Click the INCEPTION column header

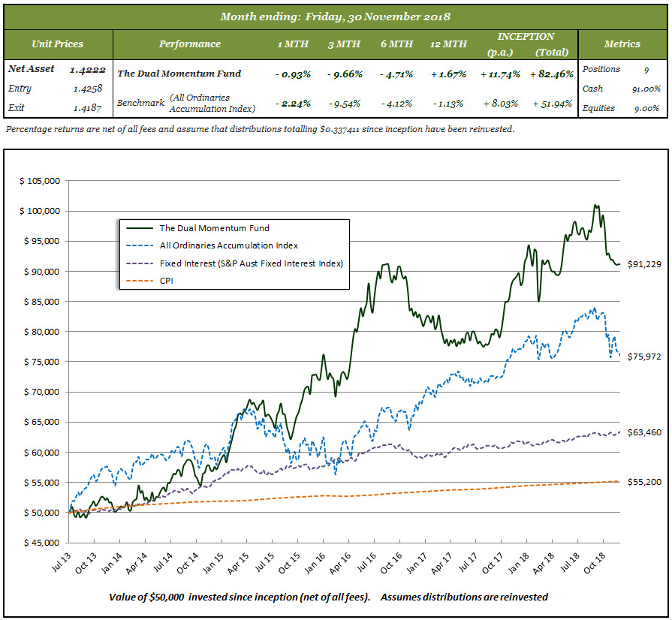pos(526,36)
